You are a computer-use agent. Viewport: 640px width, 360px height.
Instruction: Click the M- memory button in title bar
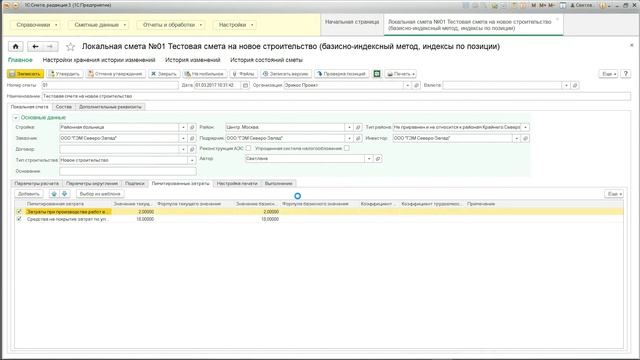point(551,5)
